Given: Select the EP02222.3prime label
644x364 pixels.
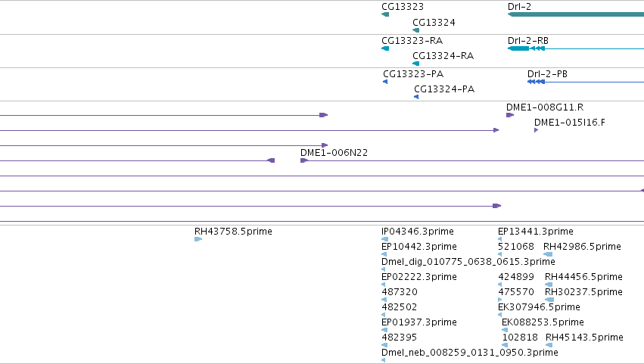Looking at the screenshot, I should [x=419, y=277].
